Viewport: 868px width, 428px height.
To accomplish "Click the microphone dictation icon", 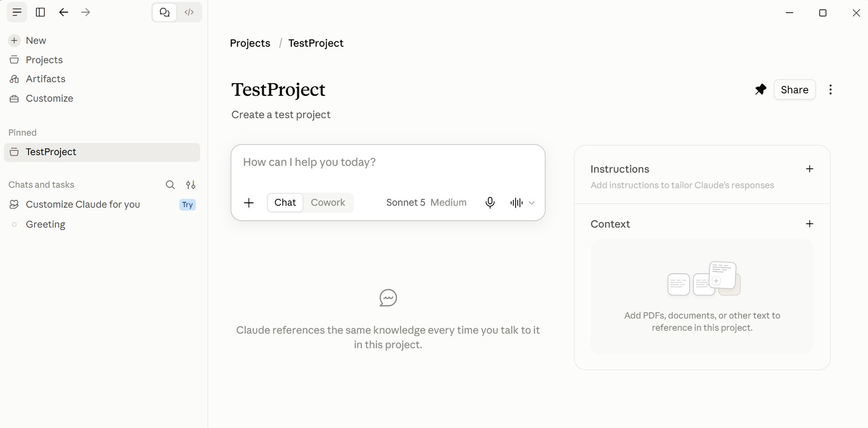I will click(490, 203).
